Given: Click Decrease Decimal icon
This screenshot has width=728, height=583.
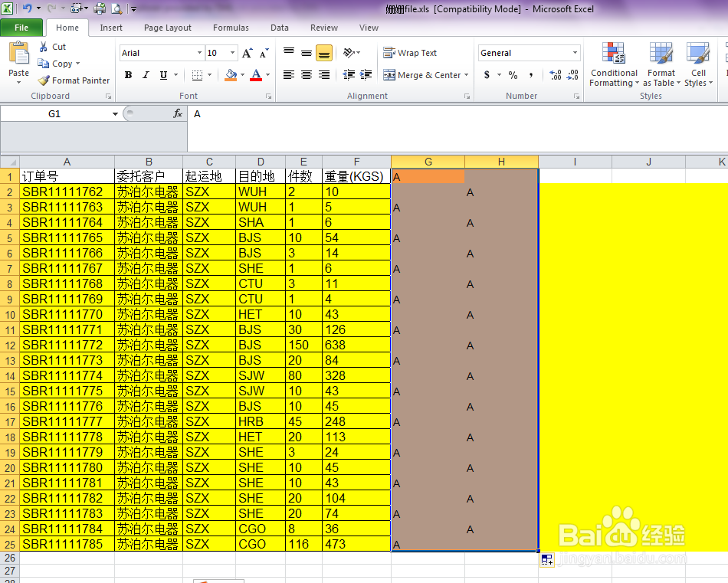Looking at the screenshot, I should point(572,75).
